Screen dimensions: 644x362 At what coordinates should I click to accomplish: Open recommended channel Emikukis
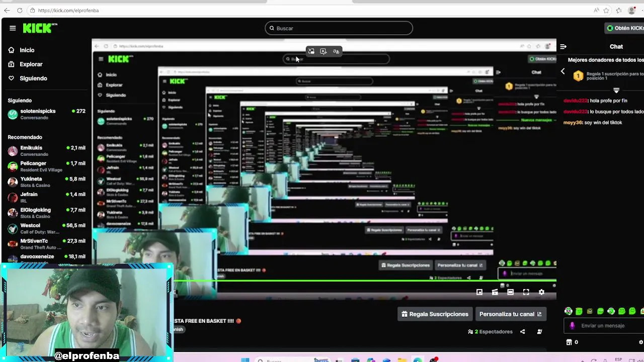46,151
